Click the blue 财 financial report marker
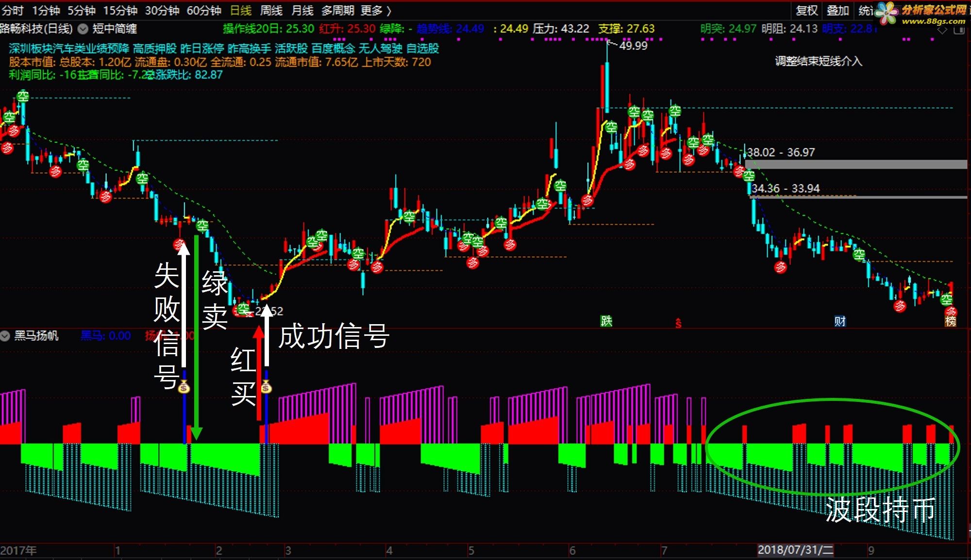Screen dimensions: 971x560 (840, 321)
